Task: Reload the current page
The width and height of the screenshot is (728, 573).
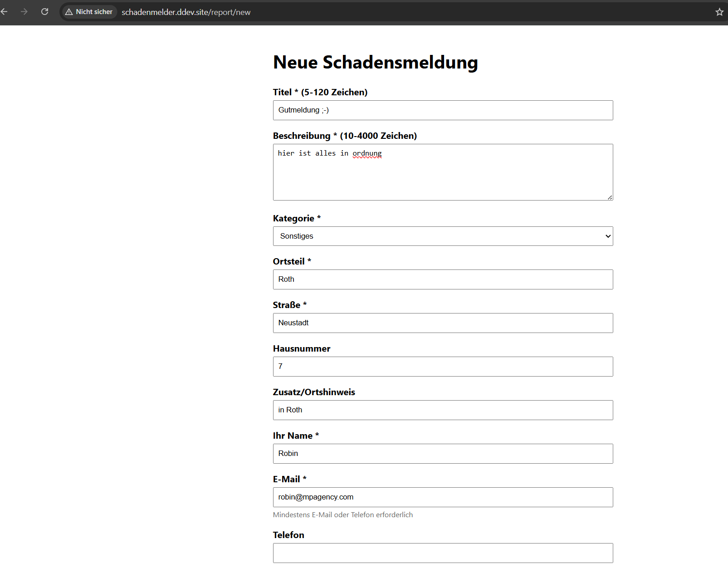Action: (44, 12)
